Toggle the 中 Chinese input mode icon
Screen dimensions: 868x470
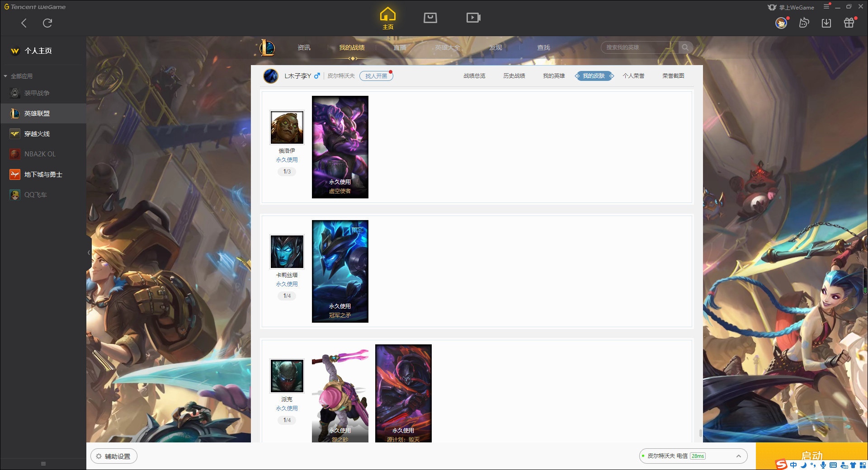(x=793, y=465)
